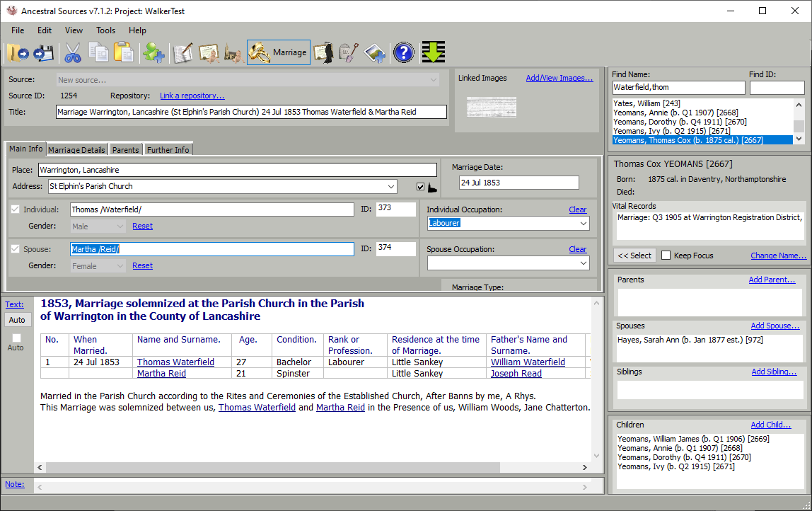Click the linked image thumbnail
This screenshot has width=812, height=511.
[x=490, y=107]
